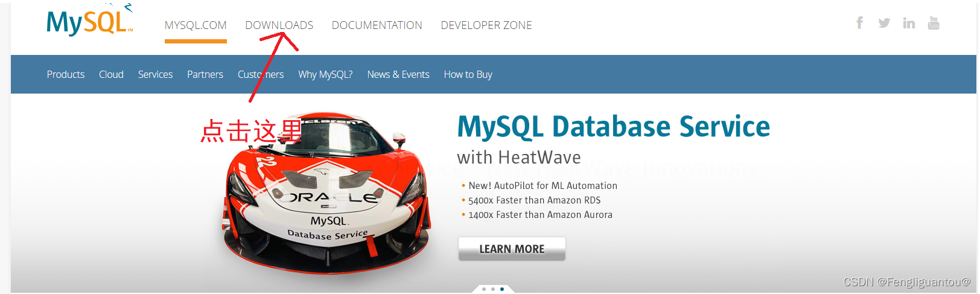
Task: Open the Facebook social icon
Action: pyautogui.click(x=860, y=23)
